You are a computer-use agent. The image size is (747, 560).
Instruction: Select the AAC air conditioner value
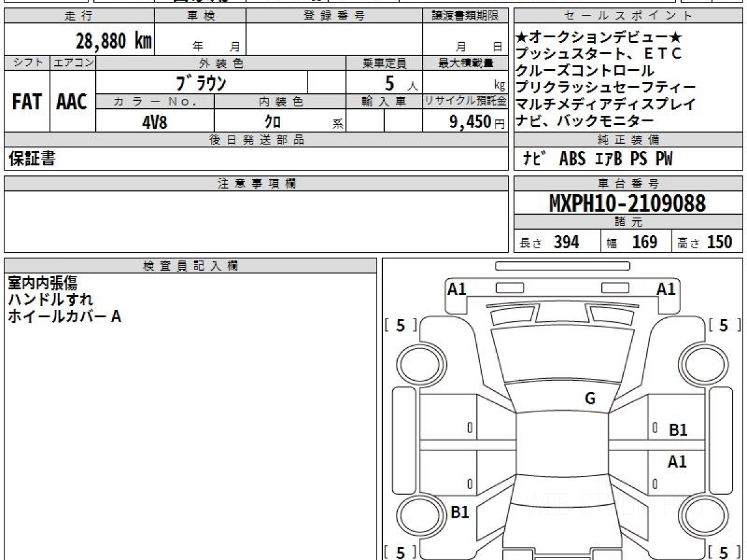[x=72, y=101]
